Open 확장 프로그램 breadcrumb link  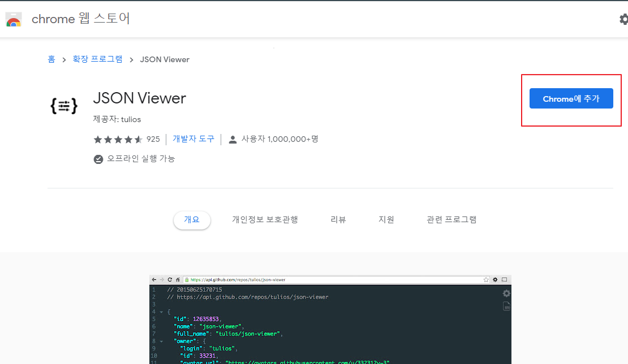[x=97, y=59]
